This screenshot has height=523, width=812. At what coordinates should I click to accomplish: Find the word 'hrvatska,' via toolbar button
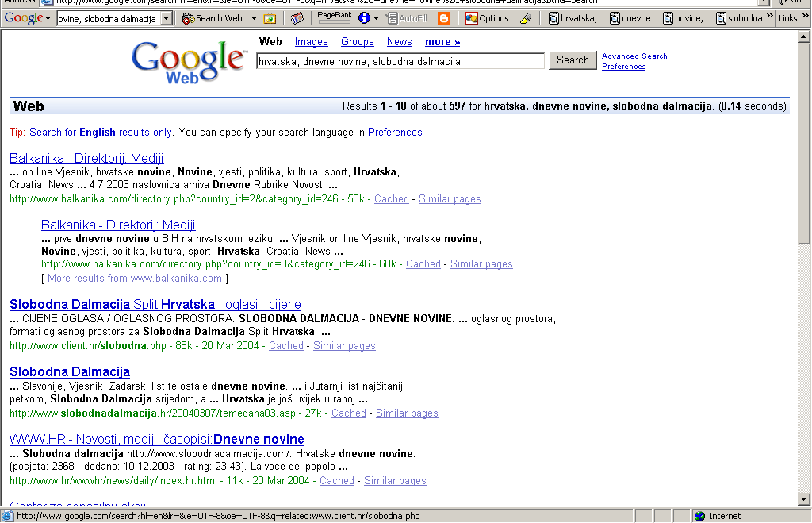573,19
